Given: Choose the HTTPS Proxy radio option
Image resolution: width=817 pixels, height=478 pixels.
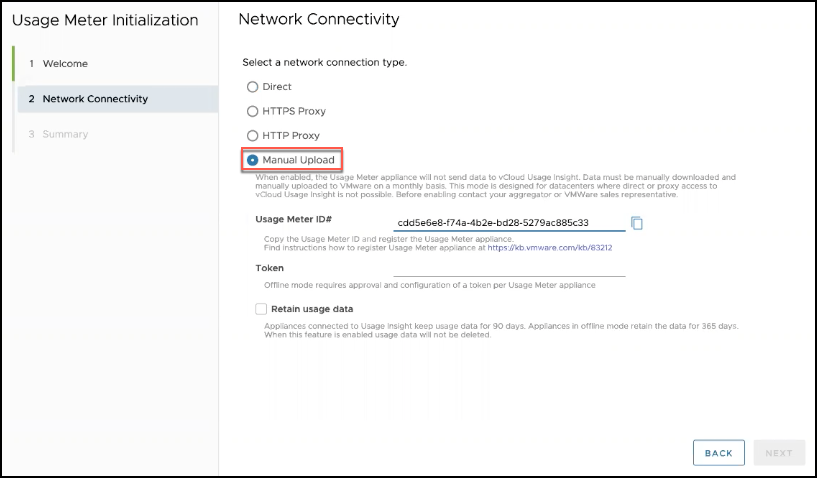Looking at the screenshot, I should click(x=253, y=111).
